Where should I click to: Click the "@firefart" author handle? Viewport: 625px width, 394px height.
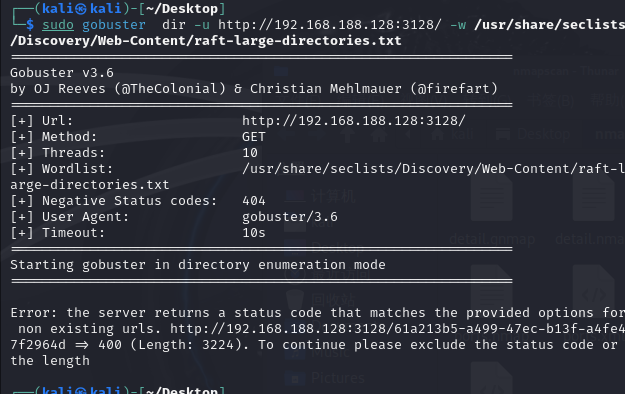[x=454, y=89]
